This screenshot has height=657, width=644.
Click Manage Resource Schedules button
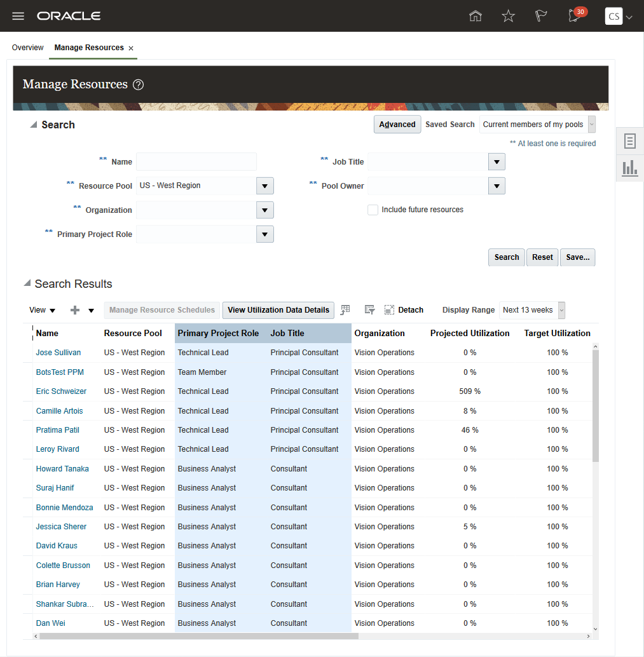tap(162, 310)
